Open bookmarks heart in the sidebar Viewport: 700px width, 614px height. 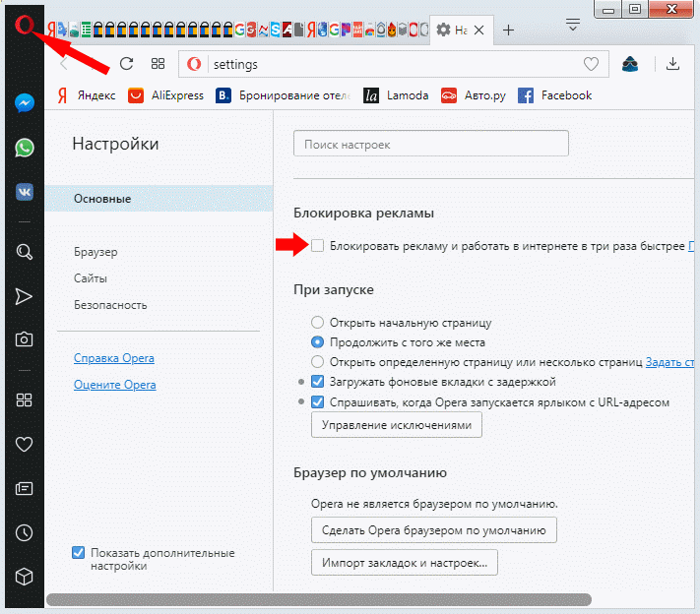(x=24, y=444)
